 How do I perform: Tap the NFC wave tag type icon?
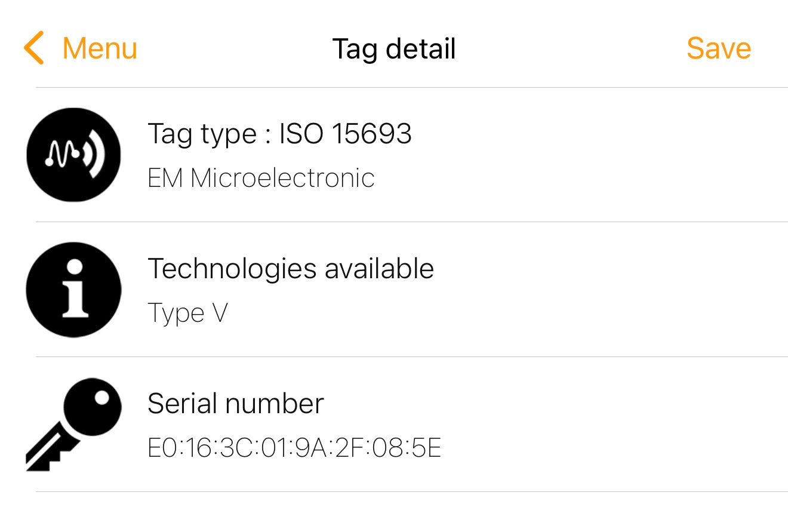(74, 155)
